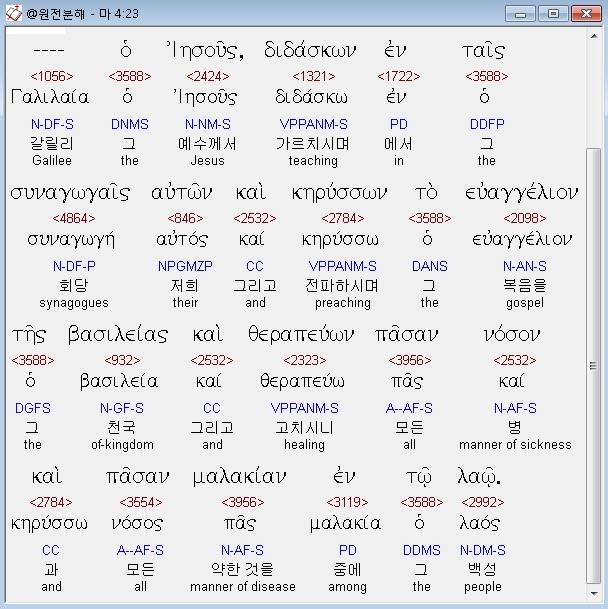The height and width of the screenshot is (609, 608).
Task: Click the Korean gloss 약한 것을
Action: pos(242,570)
